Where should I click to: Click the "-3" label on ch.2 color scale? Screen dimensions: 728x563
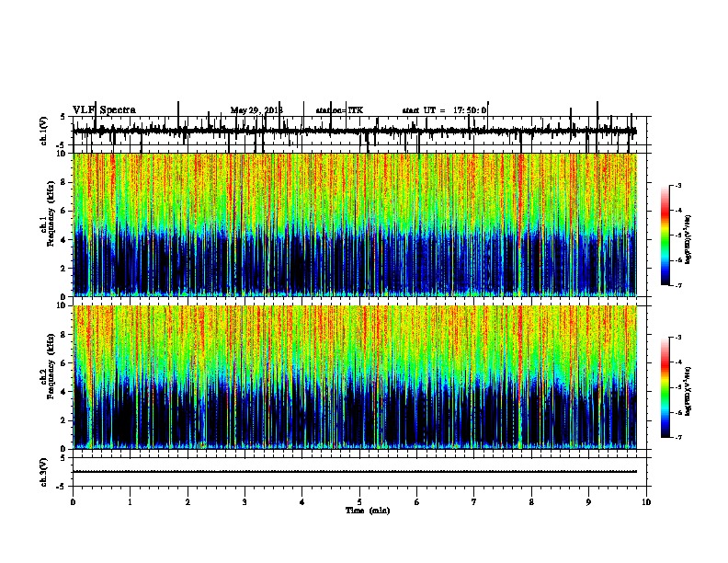[677, 338]
